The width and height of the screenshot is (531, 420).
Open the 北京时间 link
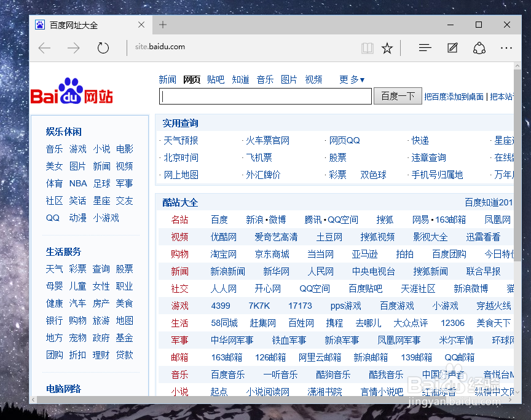coord(181,158)
